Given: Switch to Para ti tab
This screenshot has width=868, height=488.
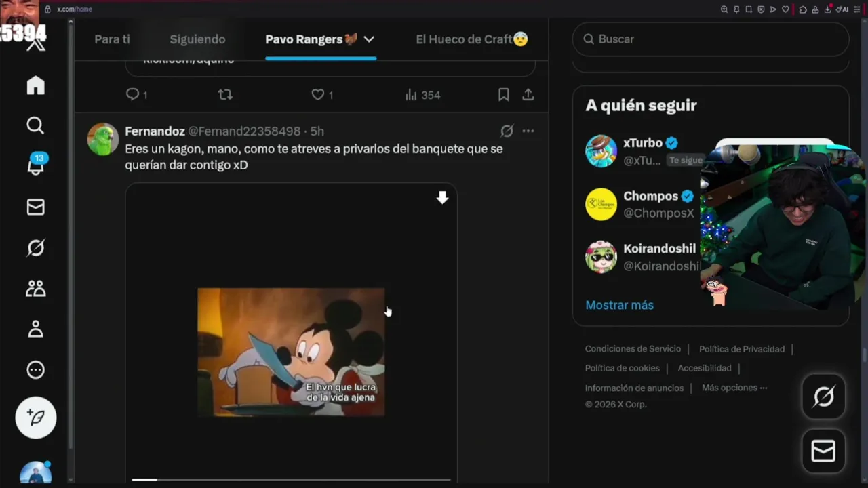Looking at the screenshot, I should tap(112, 39).
